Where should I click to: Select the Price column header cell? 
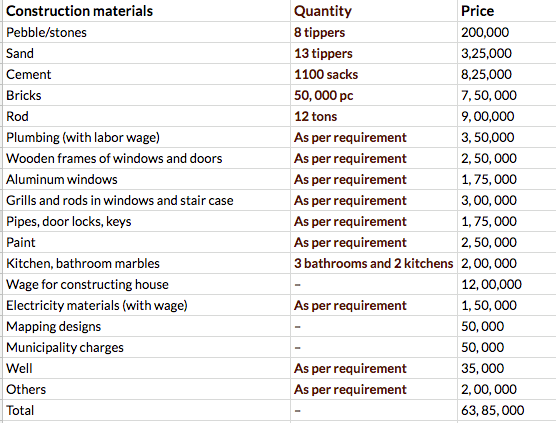[x=507, y=11]
